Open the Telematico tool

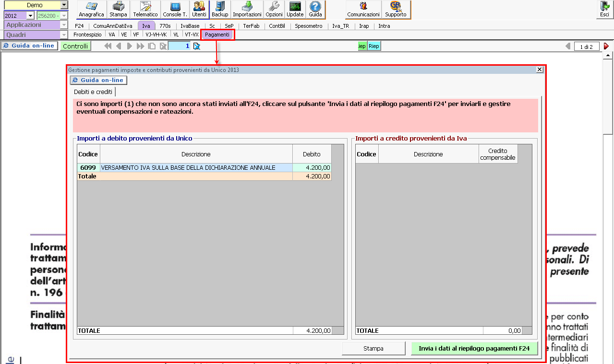click(x=145, y=9)
